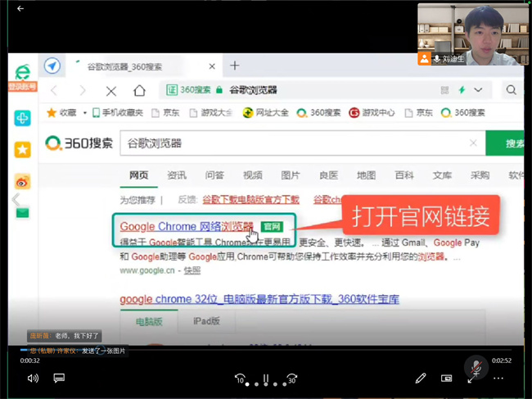The width and height of the screenshot is (532, 399).
Task: Select the iPad版 tab
Action: [206, 321]
